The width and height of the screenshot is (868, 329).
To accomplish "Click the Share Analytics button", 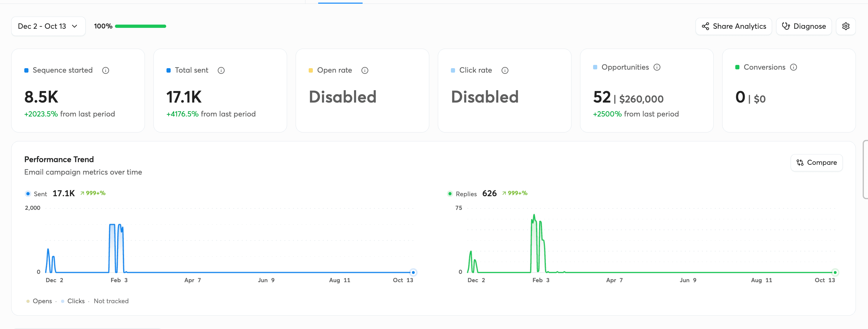I will [734, 26].
